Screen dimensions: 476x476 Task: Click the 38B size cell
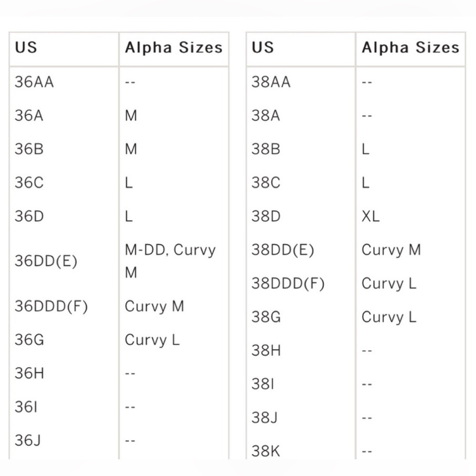point(266,149)
